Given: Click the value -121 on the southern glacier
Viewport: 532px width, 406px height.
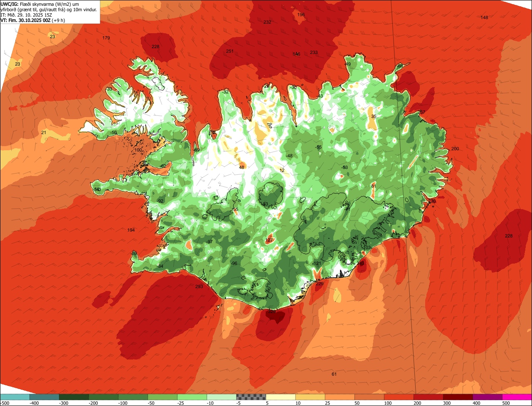Looking at the screenshot, I should [317, 264].
